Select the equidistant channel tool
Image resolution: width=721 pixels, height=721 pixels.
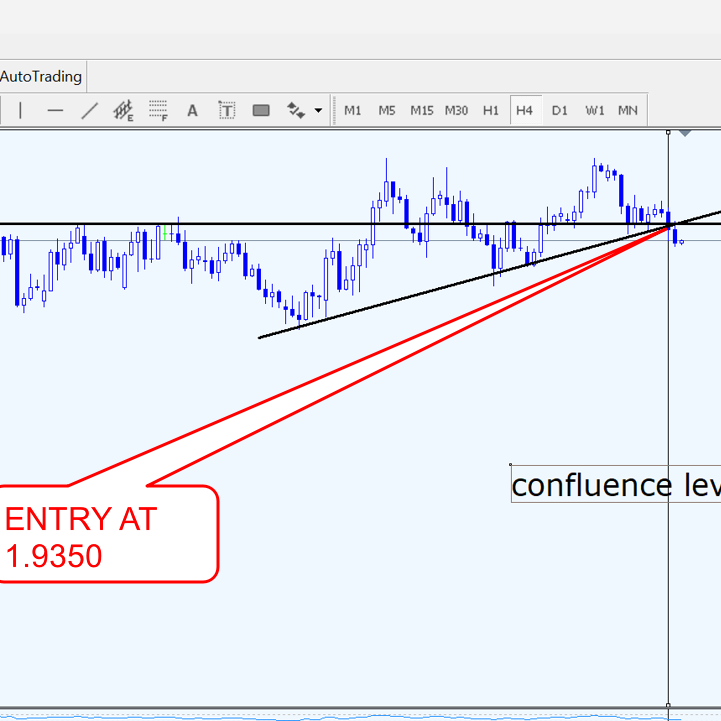[x=123, y=110]
